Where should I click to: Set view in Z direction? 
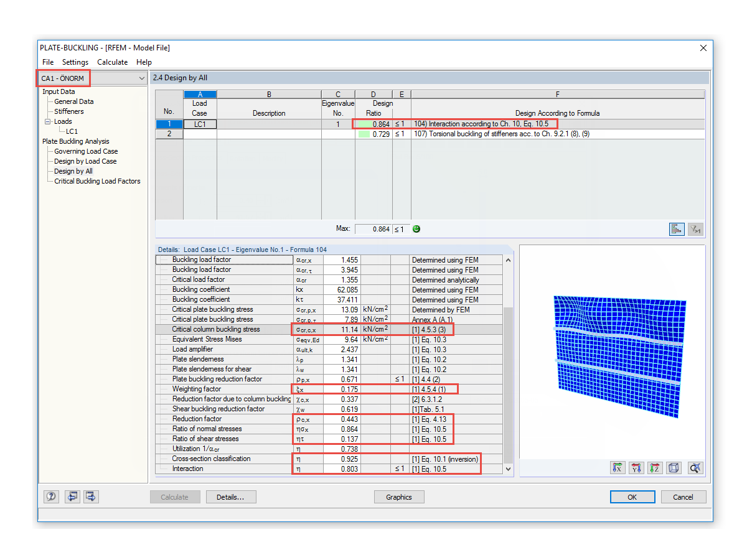pos(655,467)
